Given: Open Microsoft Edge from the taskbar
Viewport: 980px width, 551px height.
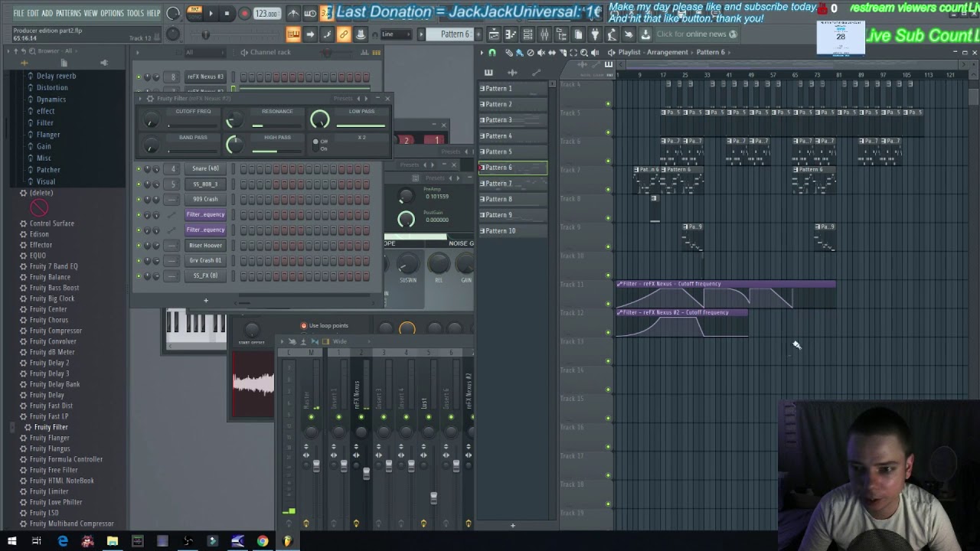Looking at the screenshot, I should pyautogui.click(x=63, y=541).
